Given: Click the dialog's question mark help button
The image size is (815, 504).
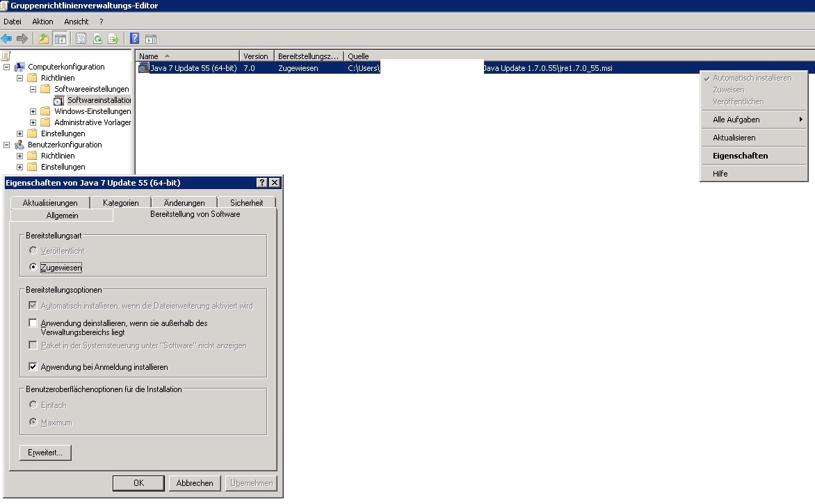Looking at the screenshot, I should 262,182.
